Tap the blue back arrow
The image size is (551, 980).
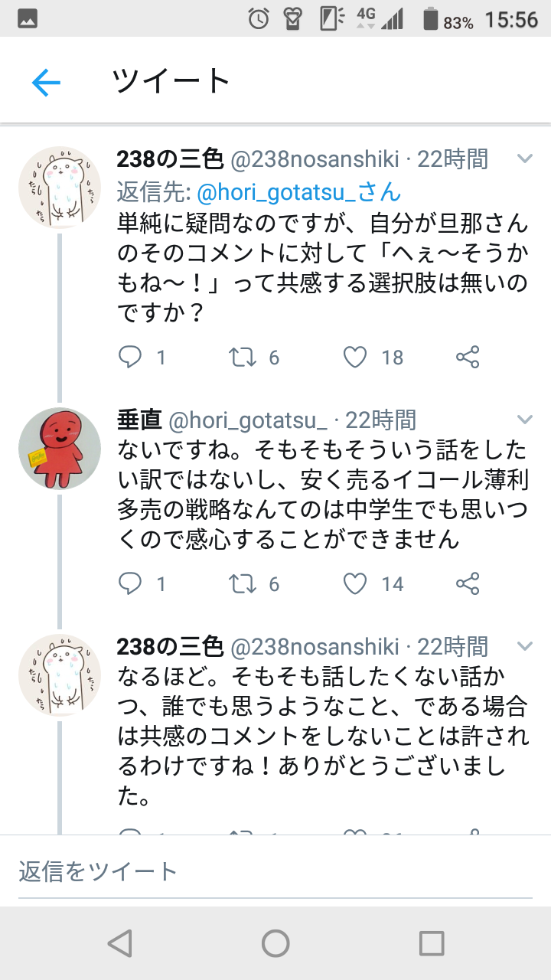click(x=46, y=82)
